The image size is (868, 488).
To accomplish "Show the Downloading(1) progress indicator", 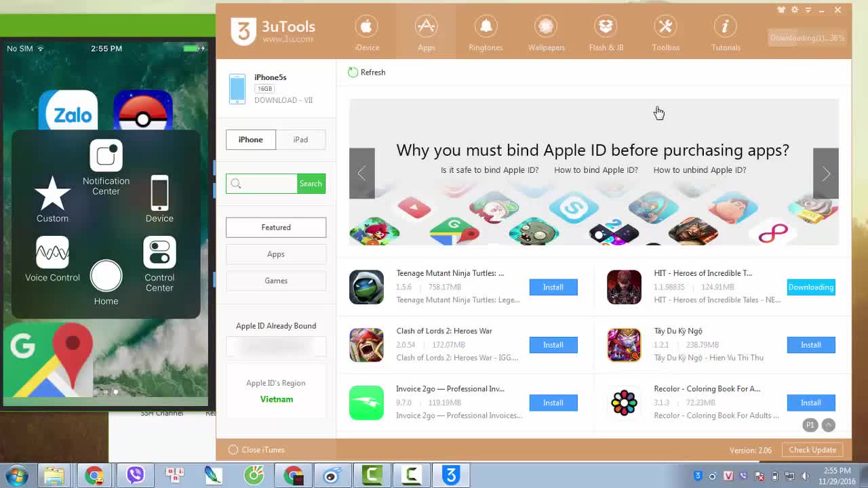I will coord(807,38).
